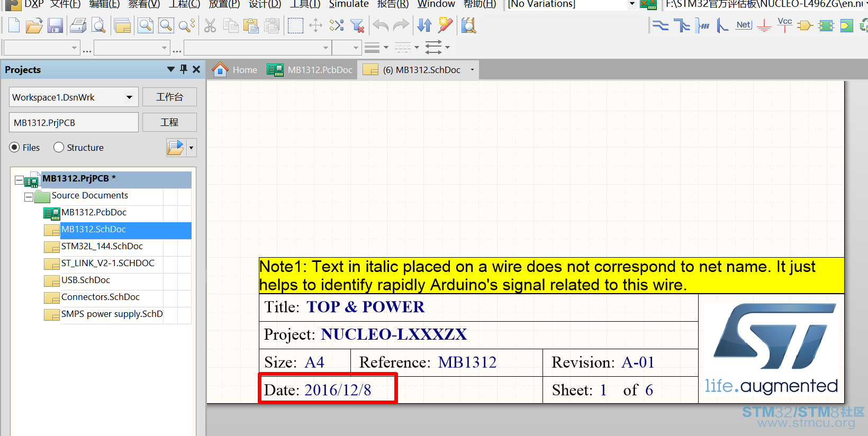Open ST_LINK_V2-1.SCHDOC in the project tree
The image size is (868, 436).
[x=108, y=263]
